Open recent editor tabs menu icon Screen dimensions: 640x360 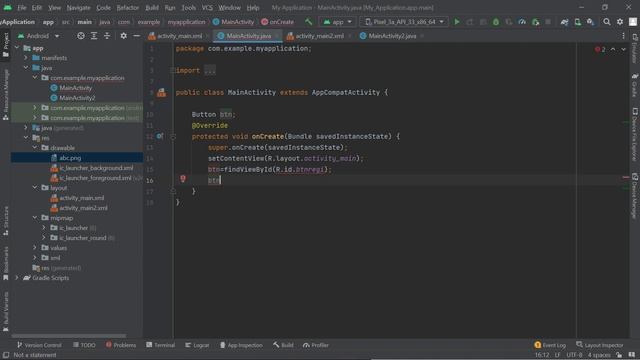[623, 36]
